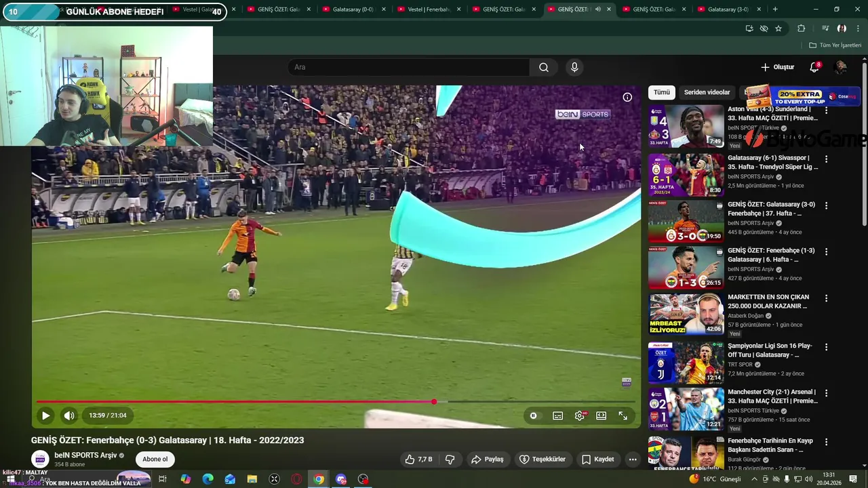
Task: Dislike the video with thumbs down
Action: (450, 459)
